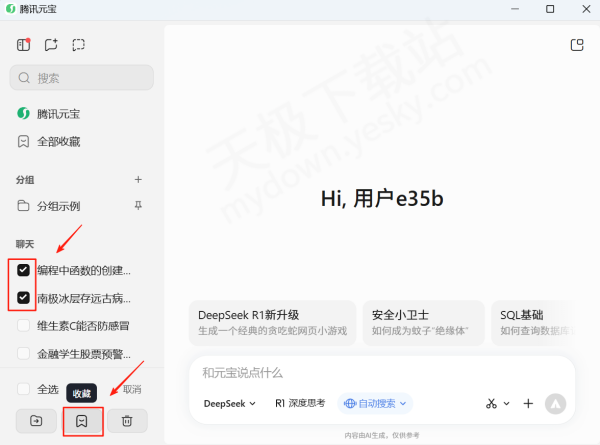
Task: Check the 维生素C能否防感冒 chat checkbox
Action: [x=23, y=326]
